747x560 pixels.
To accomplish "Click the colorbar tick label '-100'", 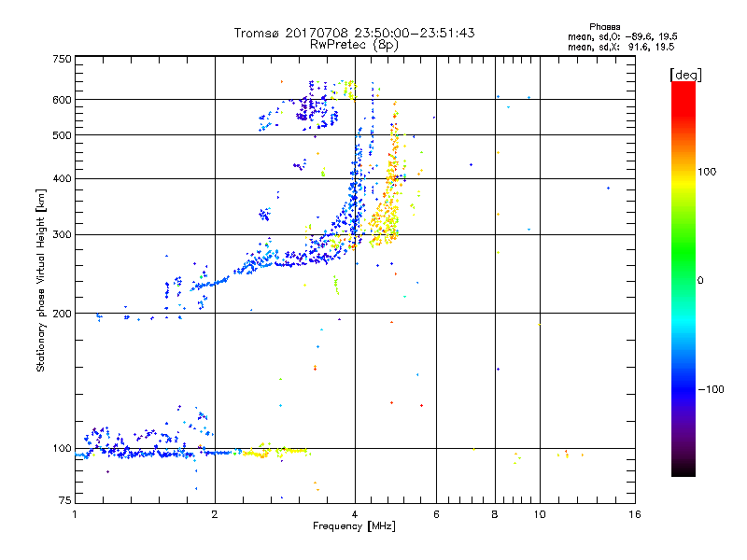I will click(711, 389).
